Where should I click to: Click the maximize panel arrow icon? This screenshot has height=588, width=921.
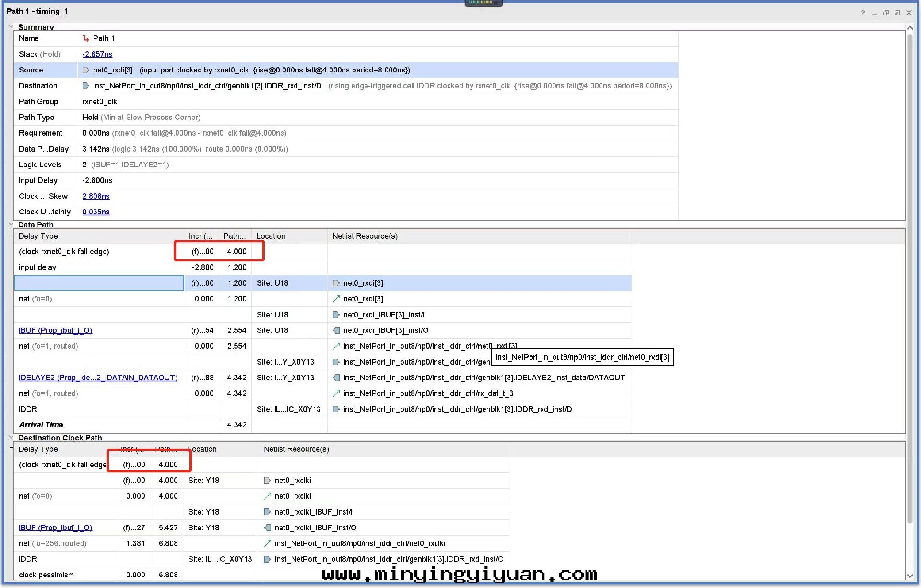[897, 13]
